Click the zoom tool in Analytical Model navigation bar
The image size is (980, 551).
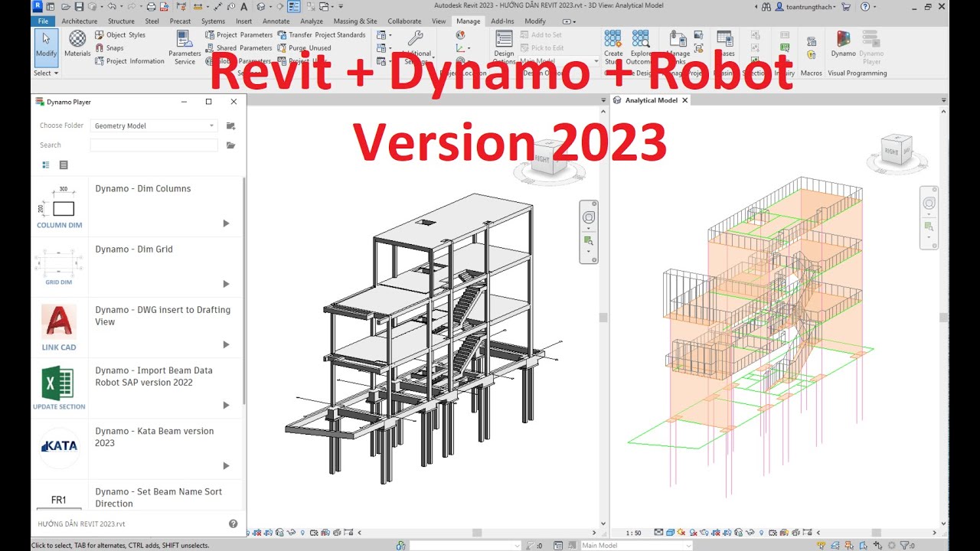[x=929, y=227]
